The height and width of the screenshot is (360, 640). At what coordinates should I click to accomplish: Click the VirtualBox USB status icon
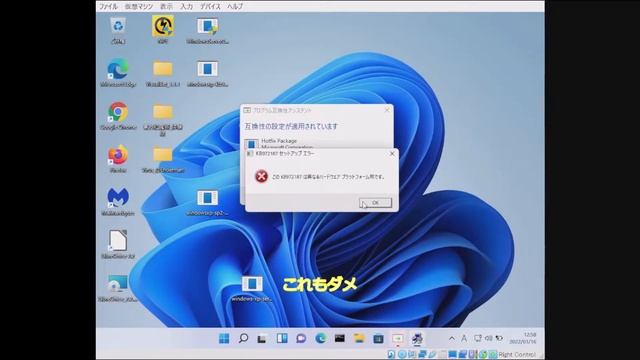[x=432, y=354]
